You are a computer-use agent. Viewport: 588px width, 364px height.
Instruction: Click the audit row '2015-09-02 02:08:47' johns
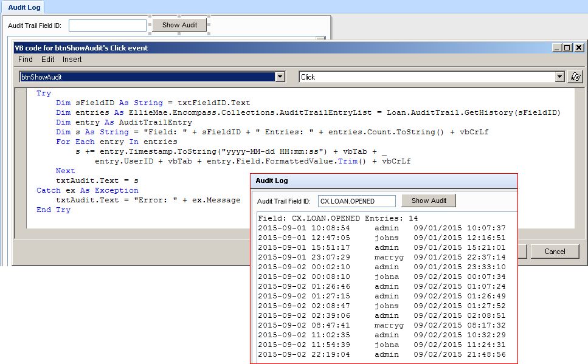(382, 306)
